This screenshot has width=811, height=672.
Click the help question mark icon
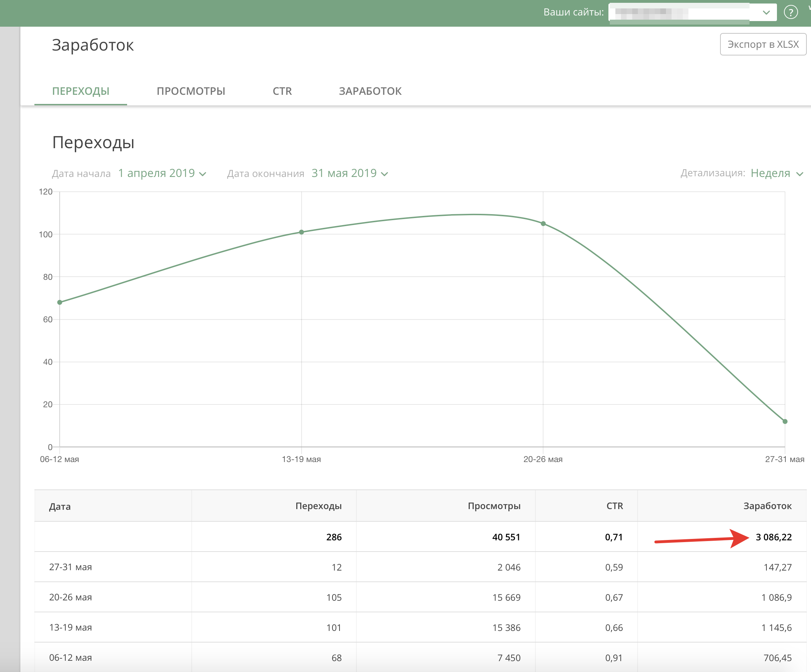(791, 12)
